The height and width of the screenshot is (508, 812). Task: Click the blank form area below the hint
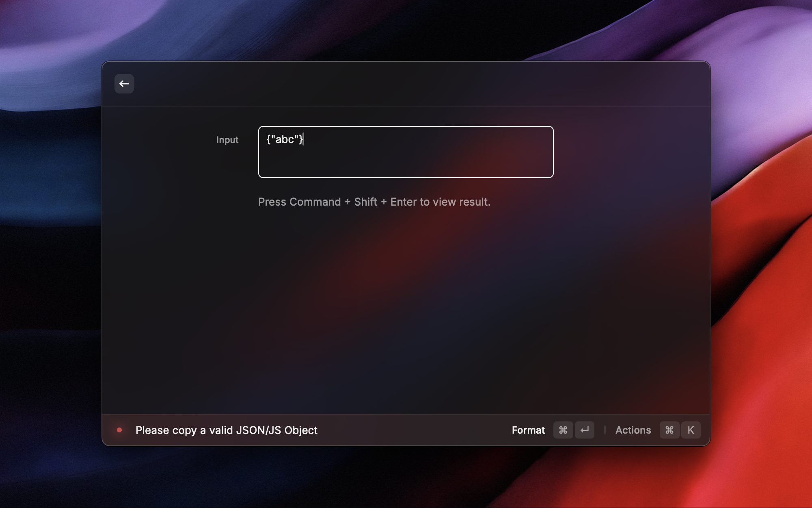pos(406,309)
